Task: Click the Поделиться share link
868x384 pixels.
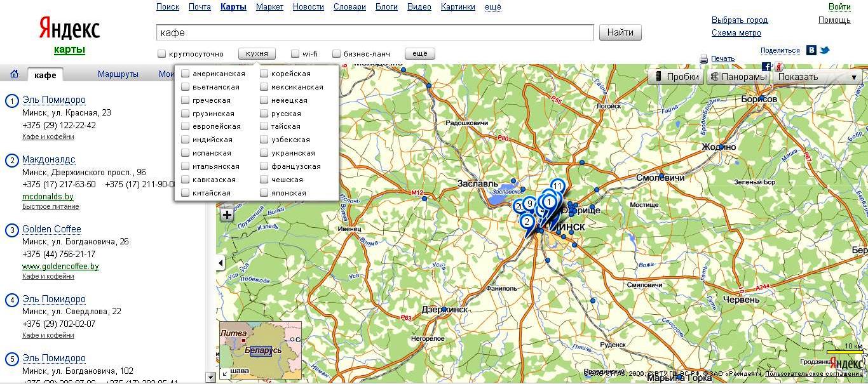Action: coord(780,51)
